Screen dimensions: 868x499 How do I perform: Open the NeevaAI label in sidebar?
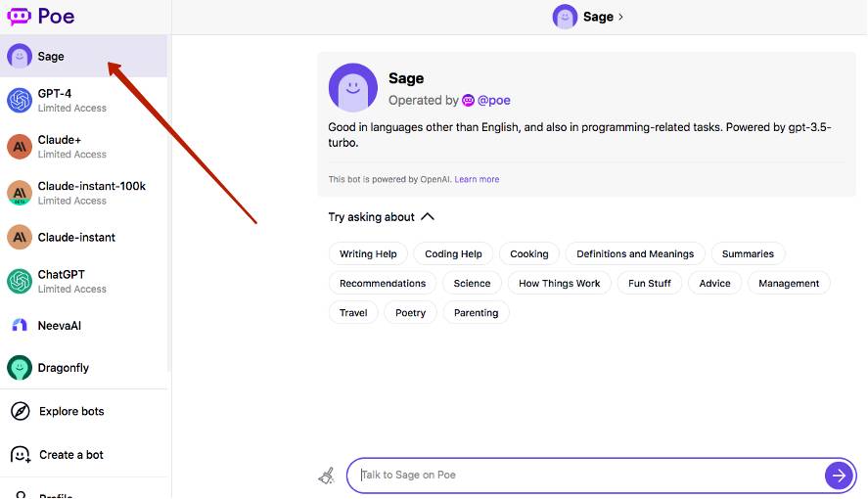point(60,326)
